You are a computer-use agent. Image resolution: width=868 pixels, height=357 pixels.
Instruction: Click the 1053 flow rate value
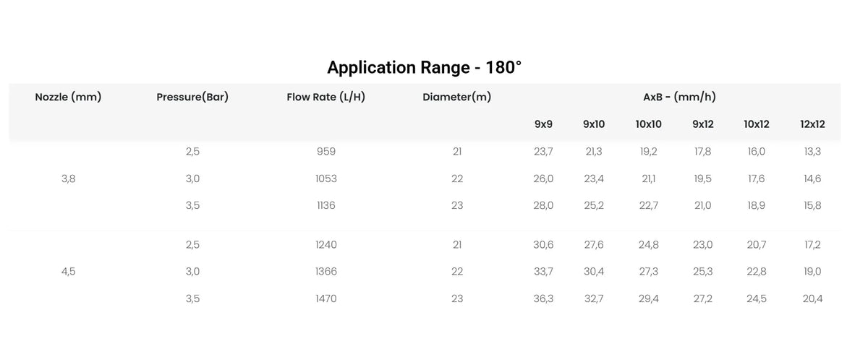(x=325, y=178)
